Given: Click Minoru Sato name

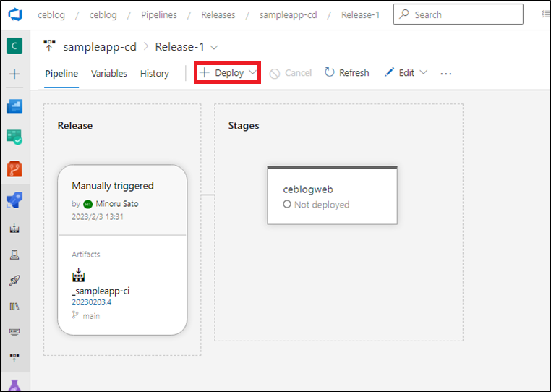Looking at the screenshot, I should pos(117,203).
